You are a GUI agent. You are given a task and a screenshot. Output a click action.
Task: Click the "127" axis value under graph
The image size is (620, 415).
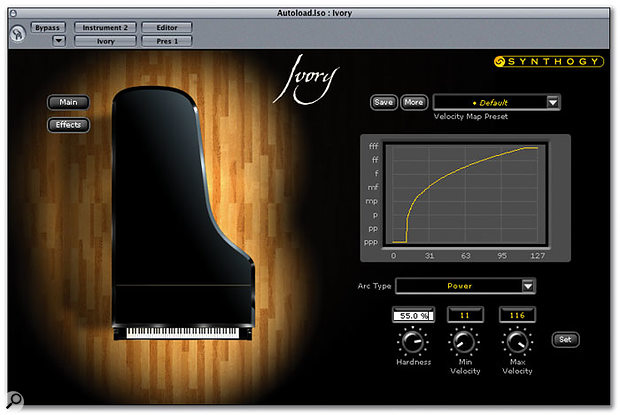537,256
